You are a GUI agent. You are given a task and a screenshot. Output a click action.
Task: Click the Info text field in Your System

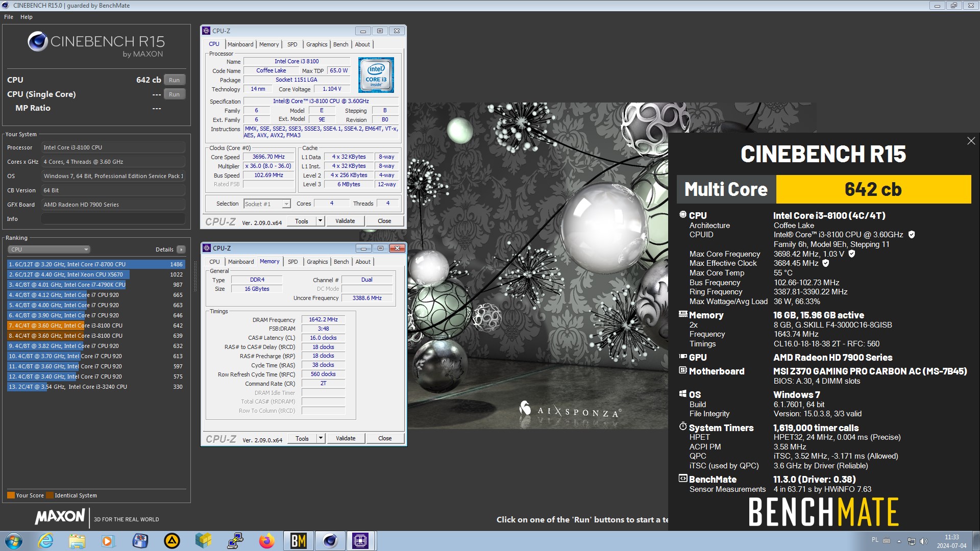click(113, 219)
